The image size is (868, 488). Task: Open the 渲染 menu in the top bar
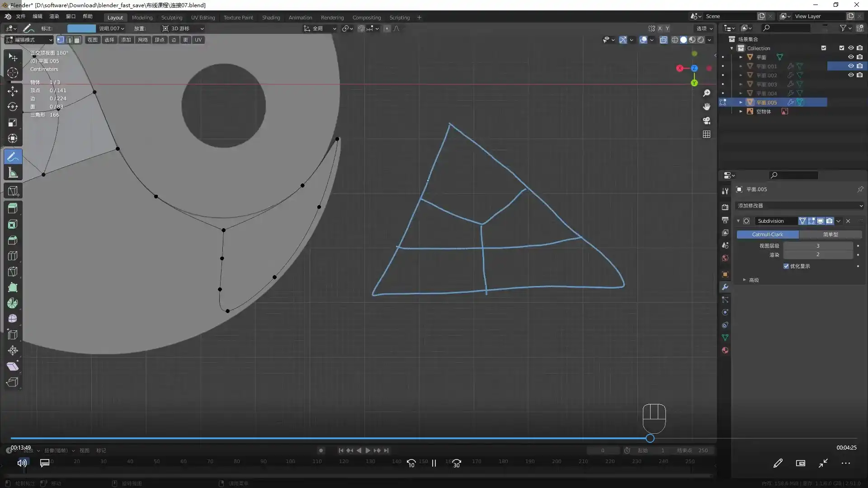[54, 16]
